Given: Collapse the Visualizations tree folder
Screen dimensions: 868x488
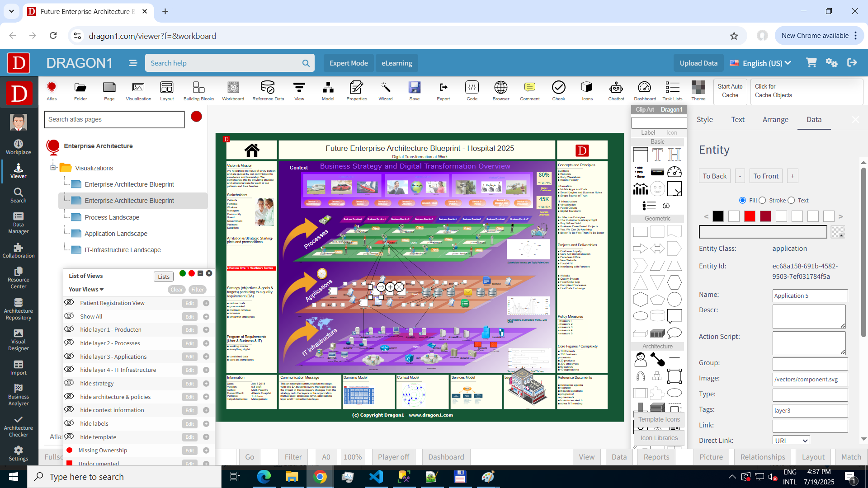Looking at the screenshot, I should pos(53,168).
